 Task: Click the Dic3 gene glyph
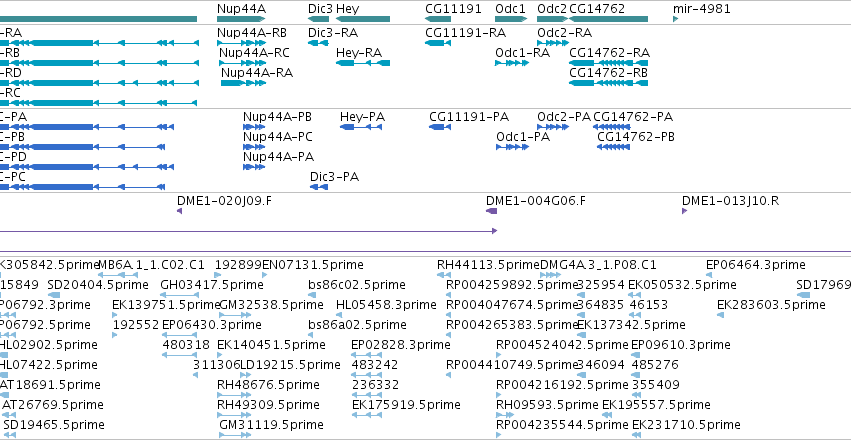point(318,19)
